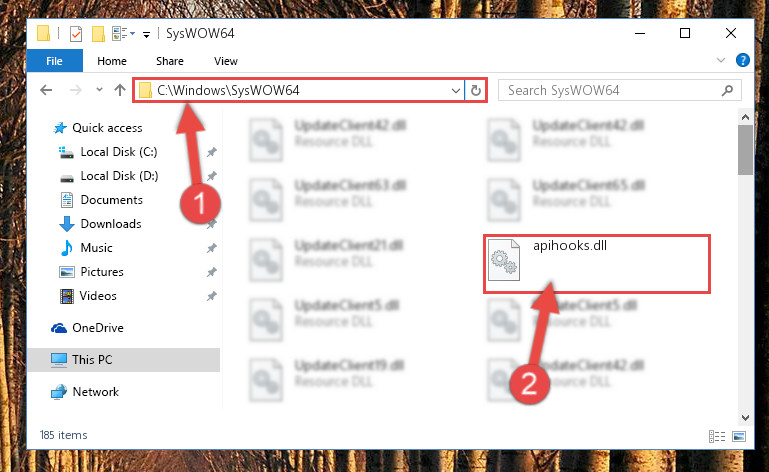The height and width of the screenshot is (472, 769).
Task: Open the File menu
Action: click(54, 61)
